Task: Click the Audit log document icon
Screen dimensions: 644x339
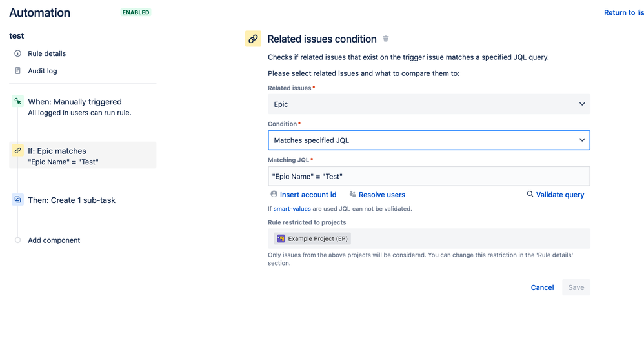Action: point(18,71)
